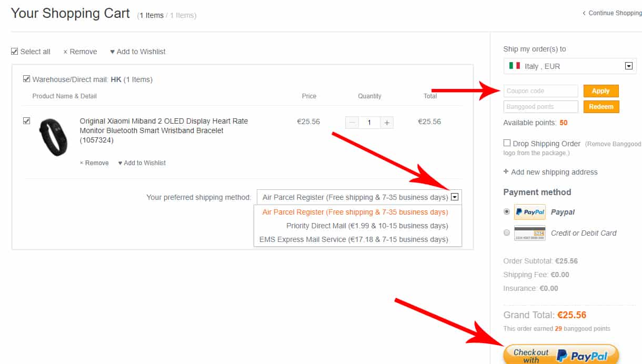This screenshot has height=364, width=642.
Task: Toggle the Warehouse/Direct mail HK checkbox
Action: pos(27,79)
